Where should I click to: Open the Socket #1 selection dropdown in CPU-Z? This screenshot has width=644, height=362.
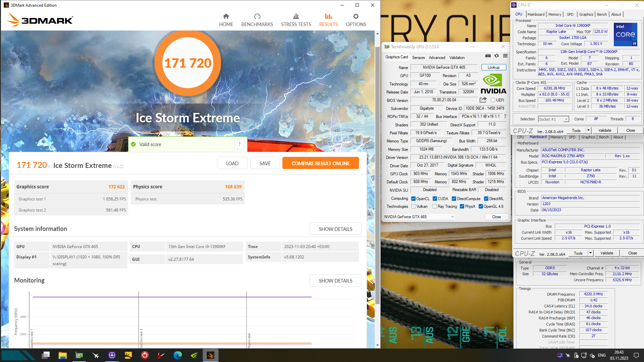pyautogui.click(x=553, y=119)
